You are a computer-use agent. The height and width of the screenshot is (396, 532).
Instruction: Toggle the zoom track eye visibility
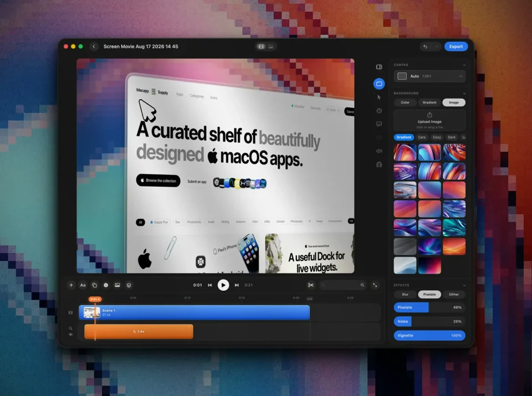(x=70, y=335)
